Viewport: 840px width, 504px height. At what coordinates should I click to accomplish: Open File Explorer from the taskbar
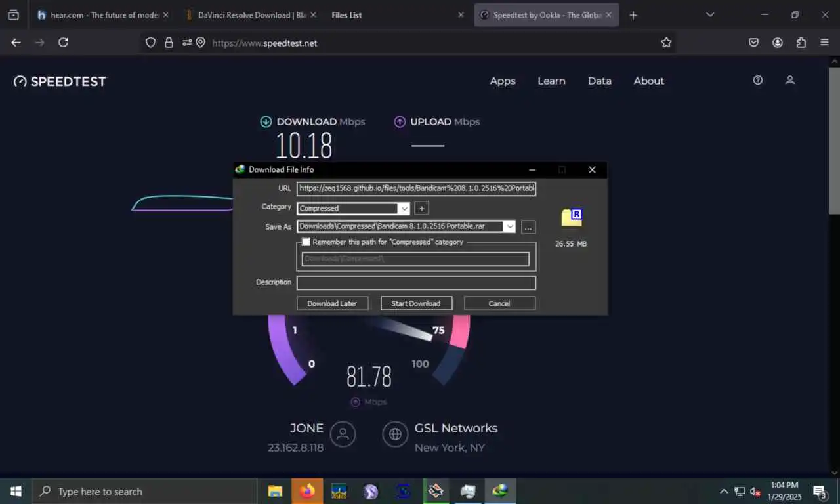pyautogui.click(x=275, y=491)
